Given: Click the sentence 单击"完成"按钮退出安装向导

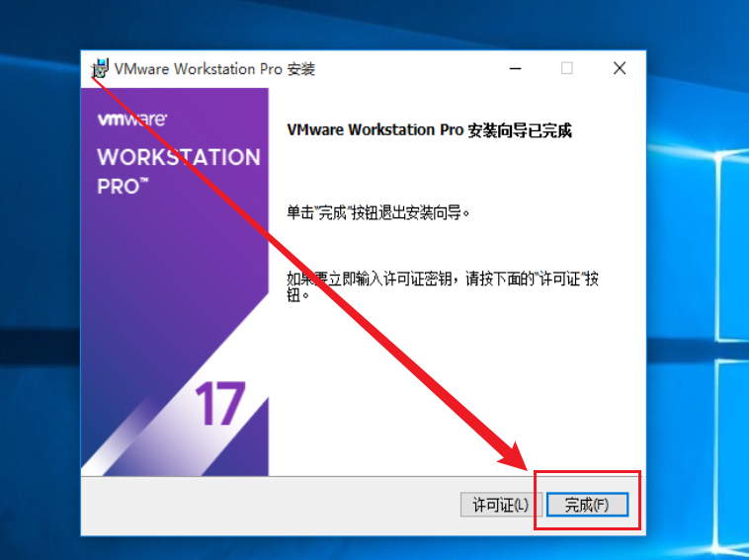Looking at the screenshot, I should 377,213.
